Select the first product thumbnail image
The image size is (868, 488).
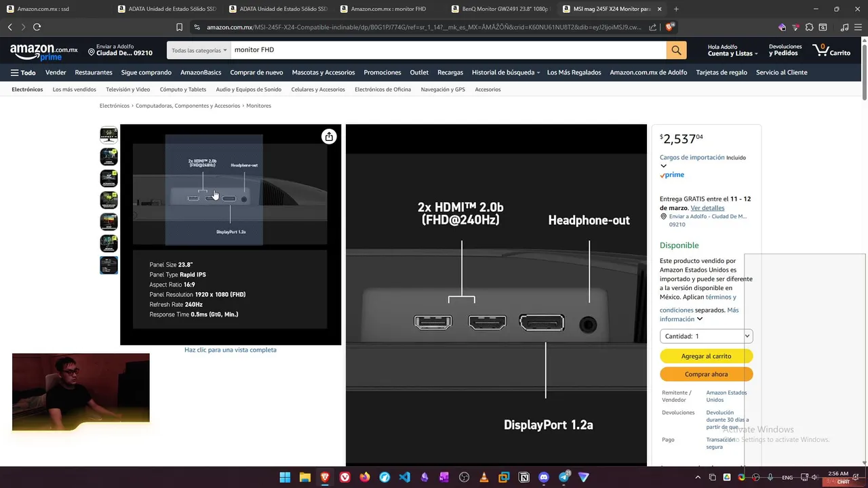[108, 135]
